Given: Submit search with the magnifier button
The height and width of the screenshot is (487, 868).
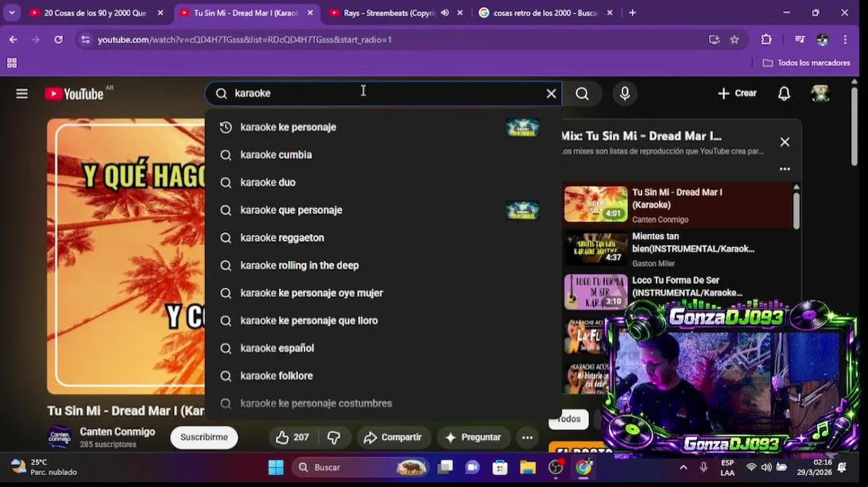Looking at the screenshot, I should click(x=582, y=94).
